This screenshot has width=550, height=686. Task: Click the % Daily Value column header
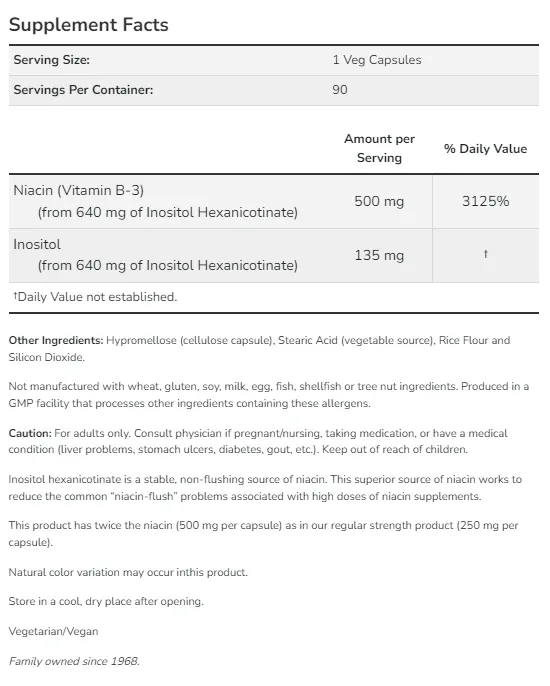pos(485,149)
